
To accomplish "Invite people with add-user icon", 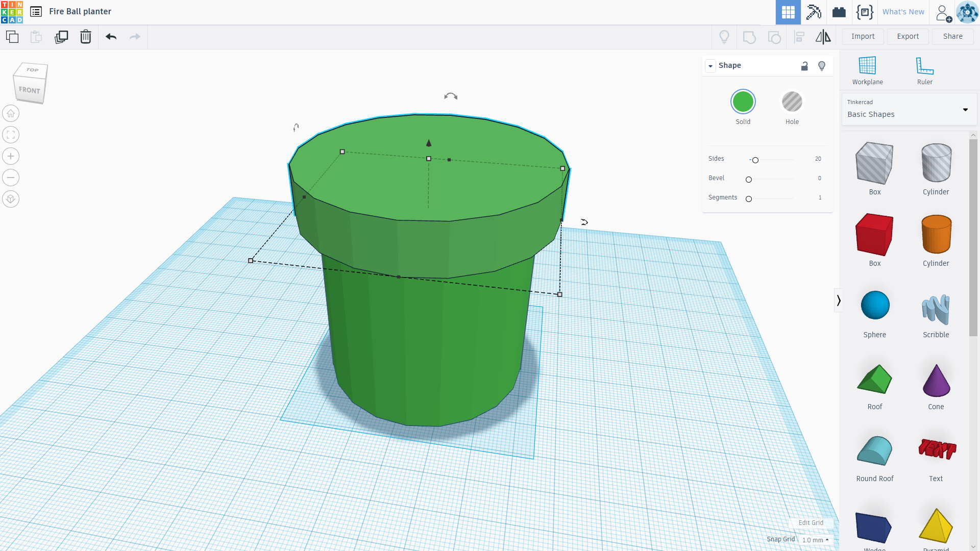I will click(x=943, y=13).
